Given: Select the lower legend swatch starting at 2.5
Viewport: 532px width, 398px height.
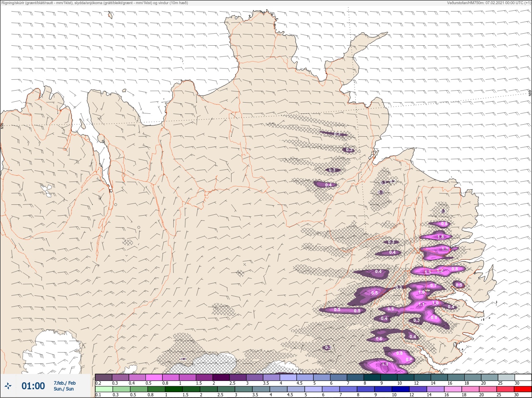Looking at the screenshot, I should (x=227, y=389).
